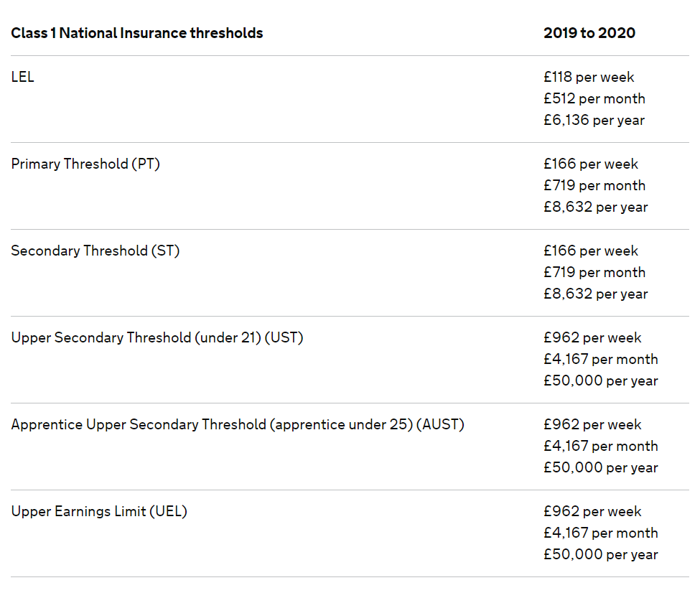Click the 2019 to 2020 column header

[589, 33]
